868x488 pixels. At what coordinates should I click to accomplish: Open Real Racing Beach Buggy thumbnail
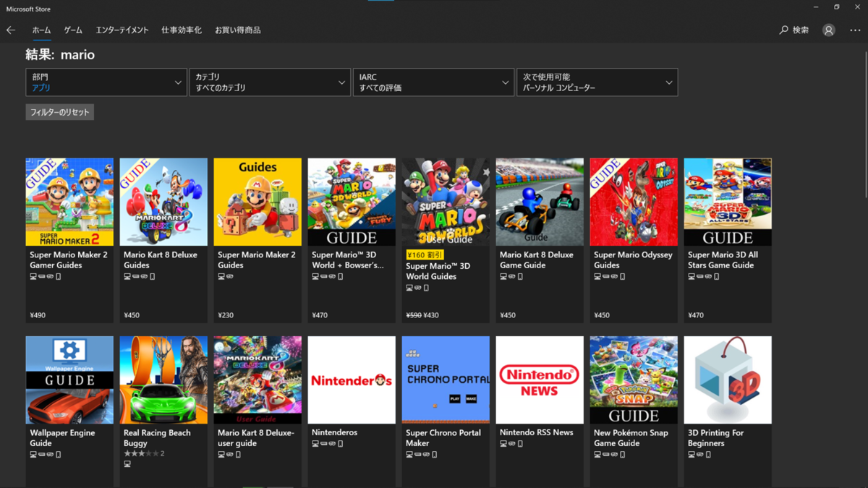(163, 380)
